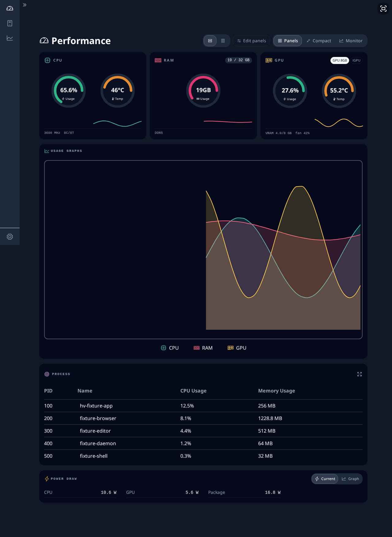Select the two-column layout toggle

(x=223, y=41)
